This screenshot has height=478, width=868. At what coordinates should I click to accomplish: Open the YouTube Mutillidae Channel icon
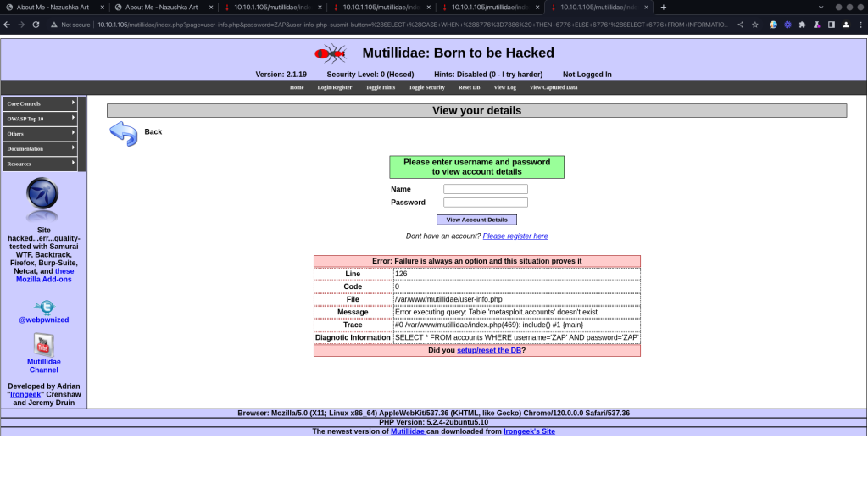click(x=44, y=344)
